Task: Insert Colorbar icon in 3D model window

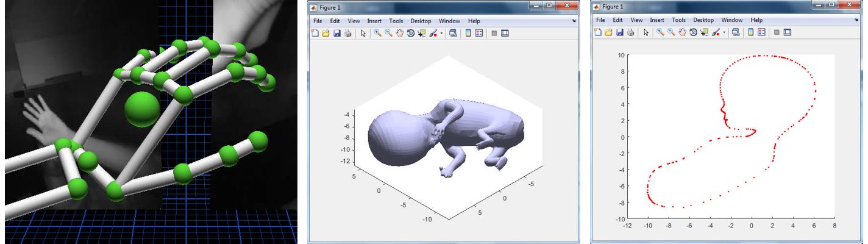Action: click(468, 33)
